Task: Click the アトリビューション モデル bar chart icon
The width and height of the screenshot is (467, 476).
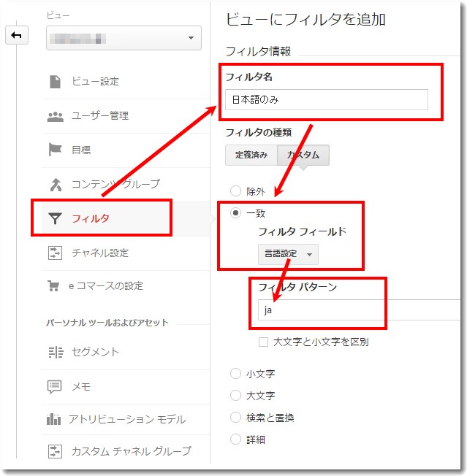Action: pyautogui.click(x=55, y=419)
